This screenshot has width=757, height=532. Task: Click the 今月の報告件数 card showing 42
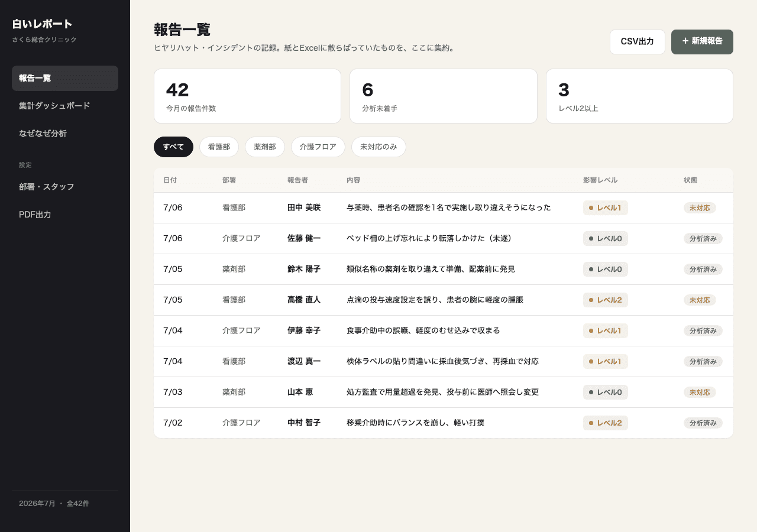[x=247, y=96]
